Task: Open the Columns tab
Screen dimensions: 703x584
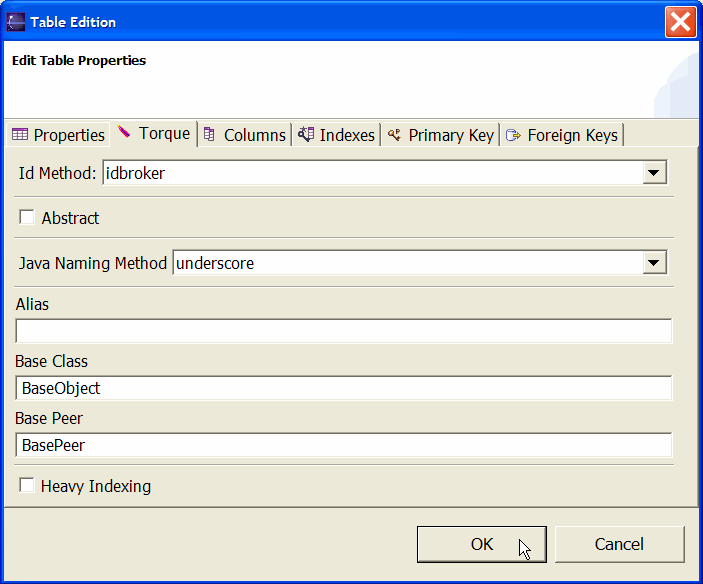Action: click(x=245, y=134)
